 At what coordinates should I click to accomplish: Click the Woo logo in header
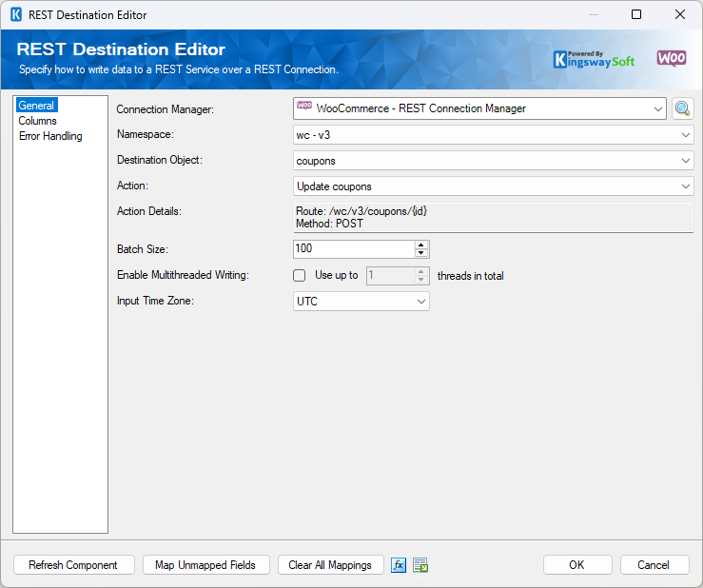point(672,58)
